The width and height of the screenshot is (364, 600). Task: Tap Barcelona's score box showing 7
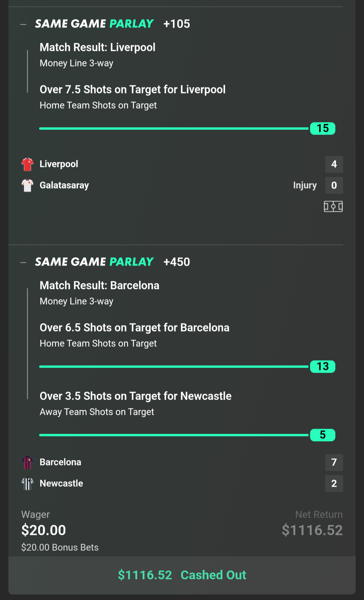coord(334,462)
